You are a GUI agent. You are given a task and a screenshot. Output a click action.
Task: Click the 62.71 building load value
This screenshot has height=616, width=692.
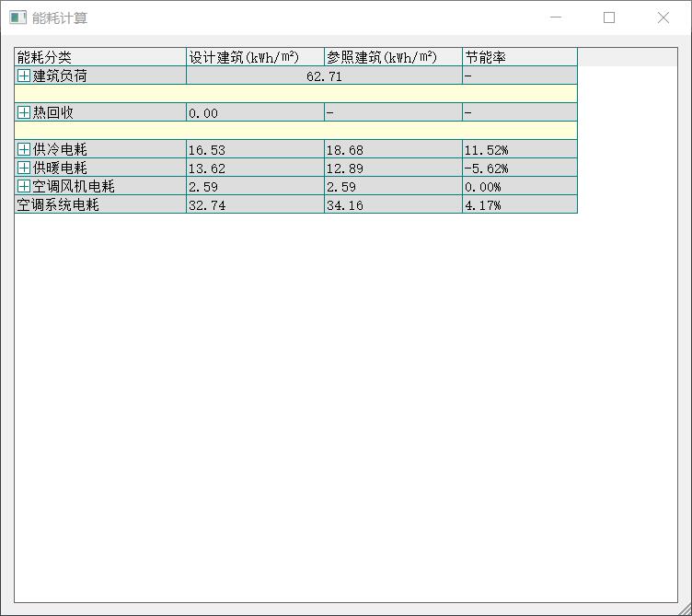[324, 76]
